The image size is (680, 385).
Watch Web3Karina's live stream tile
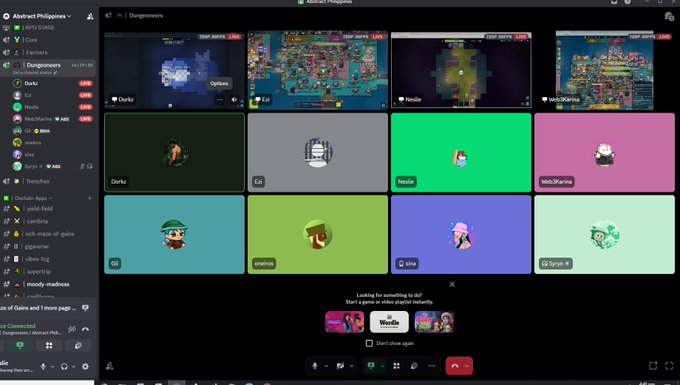pyautogui.click(x=605, y=70)
